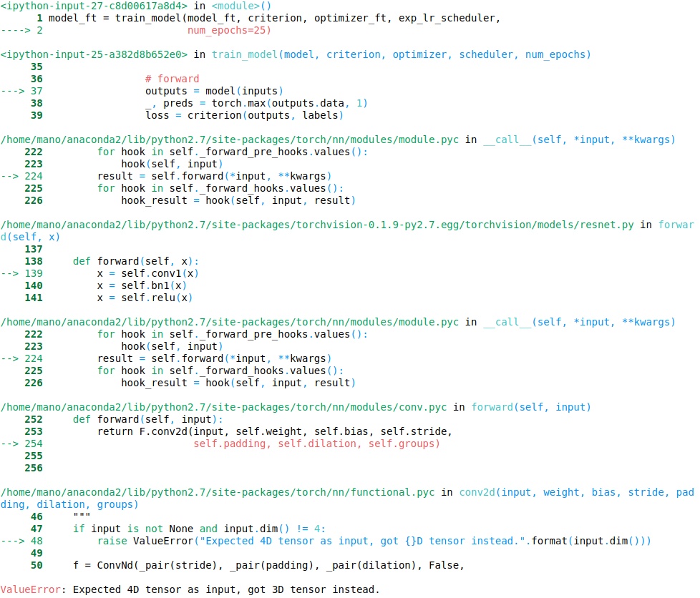700x598 pixels.
Task: Click the torch.max preds line 38
Action: pyautogui.click(x=256, y=103)
